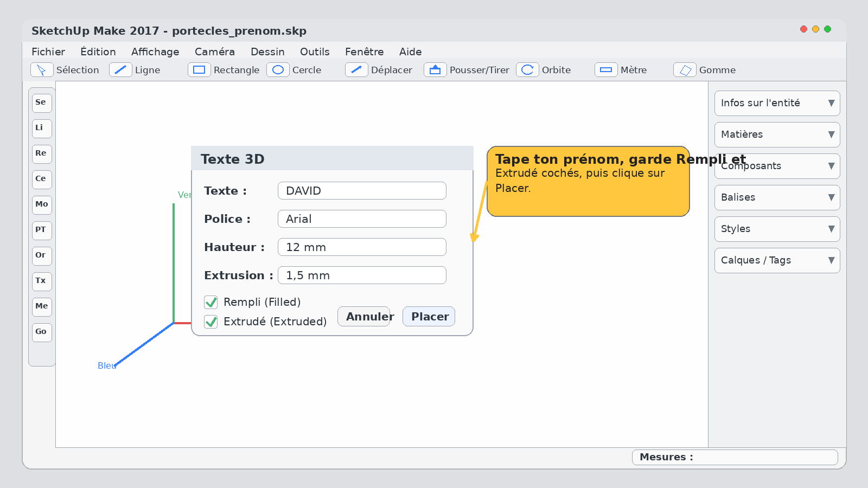
Task: Expand the Composants panel
Action: point(777,166)
